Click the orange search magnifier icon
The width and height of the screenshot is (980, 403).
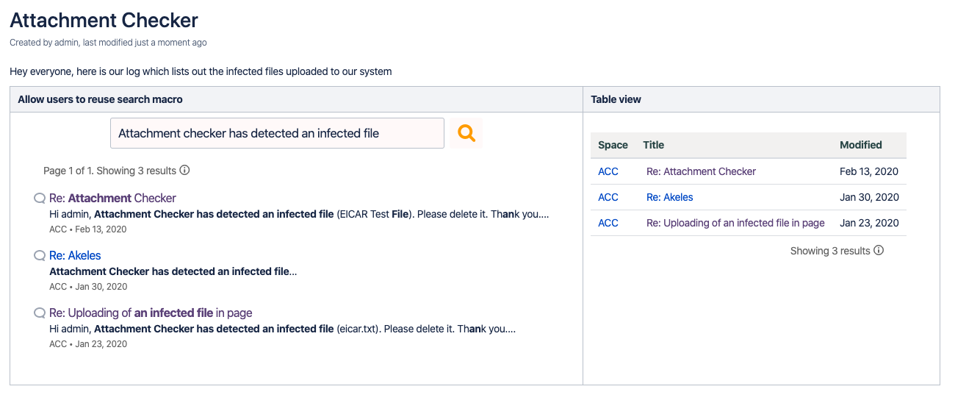(x=466, y=133)
